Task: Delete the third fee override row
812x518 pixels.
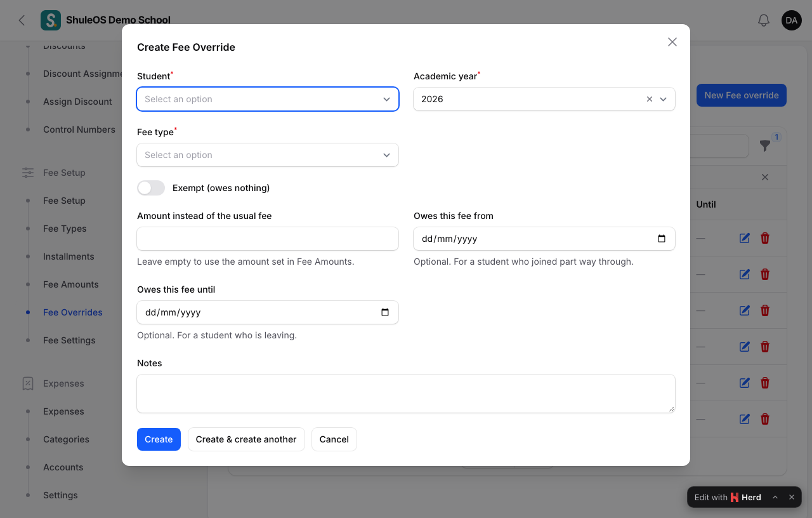Action: [765, 310]
